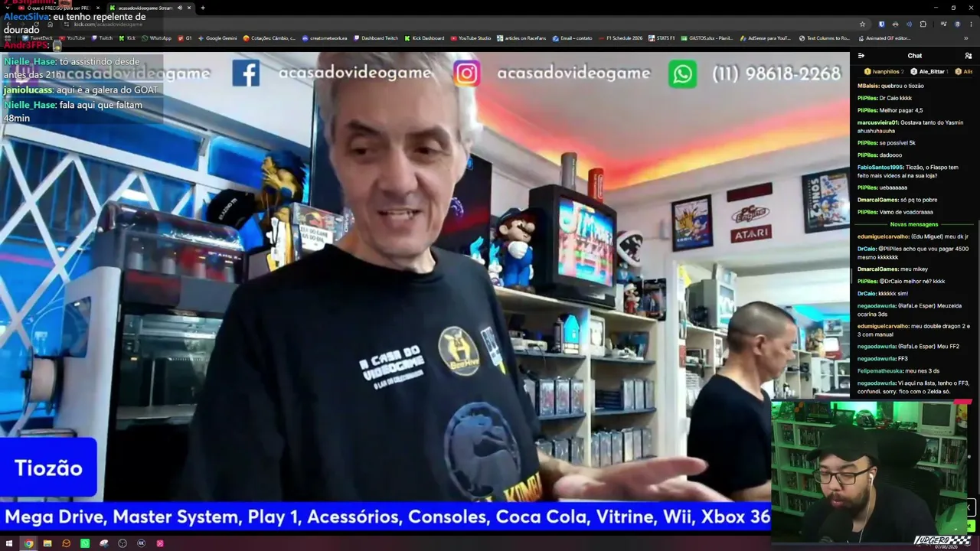Click the MBalsis username in chat

click(867, 86)
